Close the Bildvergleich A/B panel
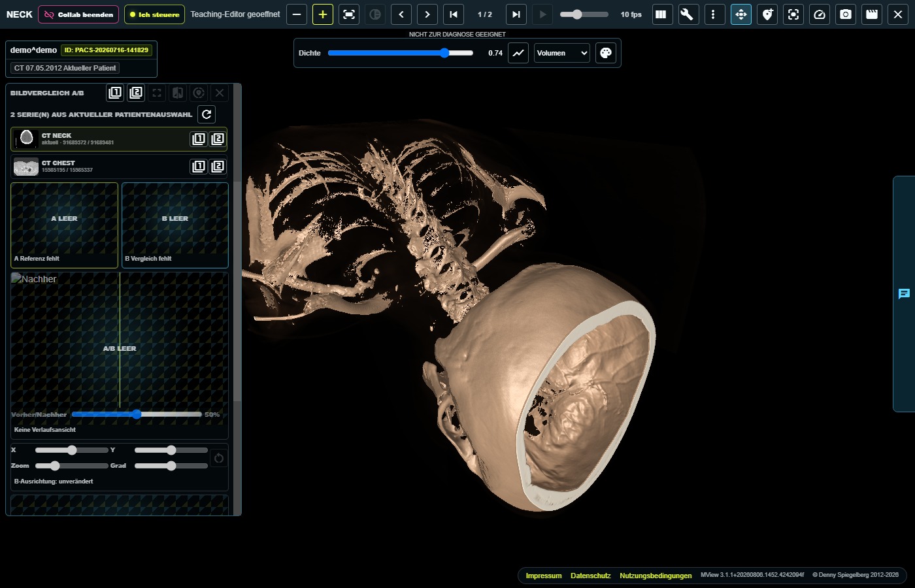Screen dimensions: 915x588 [x=220, y=93]
